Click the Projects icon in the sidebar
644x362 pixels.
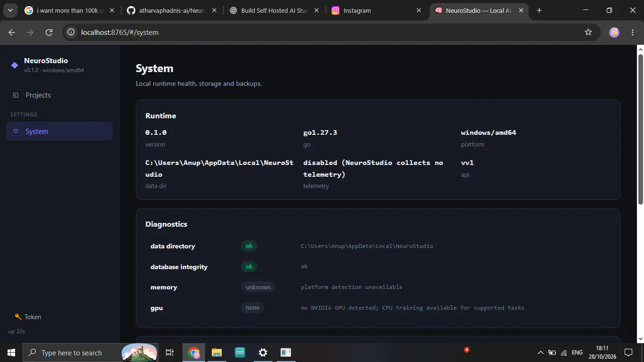(16, 95)
